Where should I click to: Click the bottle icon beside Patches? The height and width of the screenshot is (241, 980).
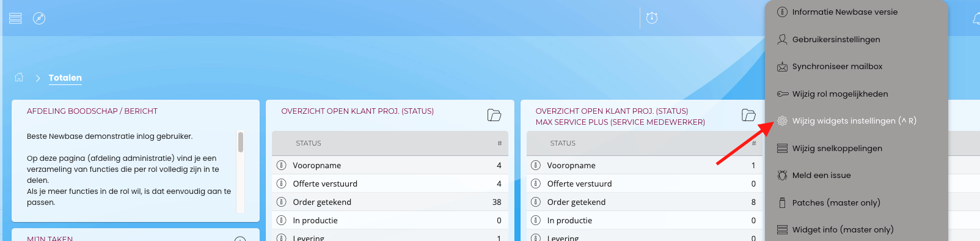coord(782,202)
